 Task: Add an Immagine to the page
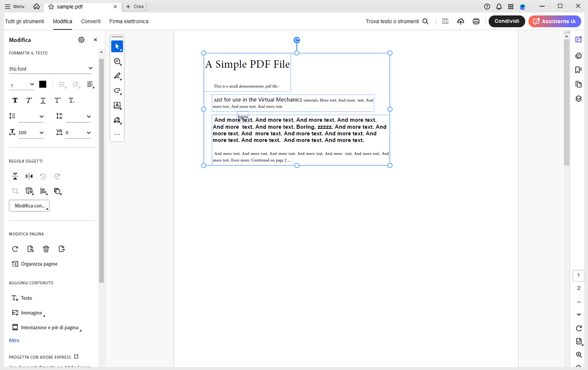tap(28, 313)
